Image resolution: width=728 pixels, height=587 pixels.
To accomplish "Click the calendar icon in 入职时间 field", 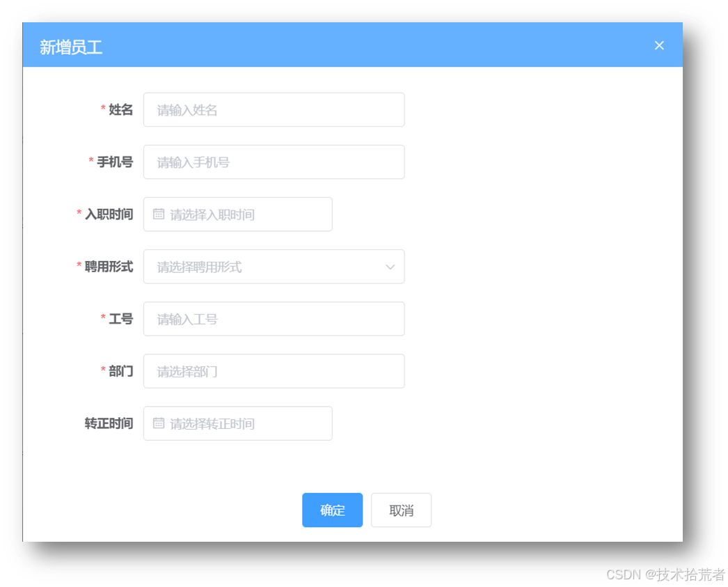I will [158, 214].
